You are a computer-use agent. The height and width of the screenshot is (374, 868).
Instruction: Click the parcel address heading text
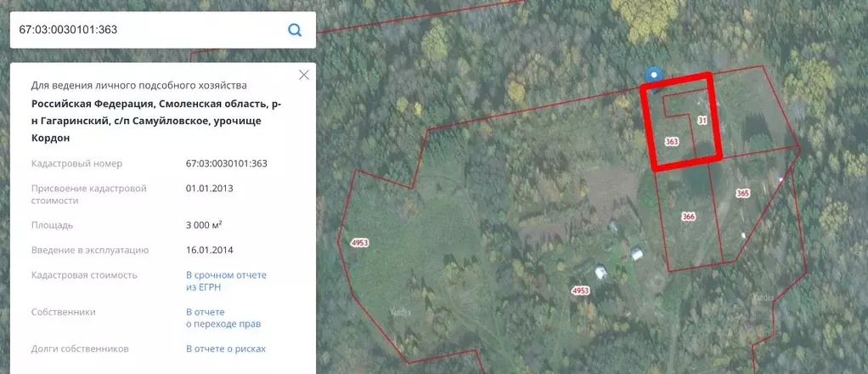[156, 122]
